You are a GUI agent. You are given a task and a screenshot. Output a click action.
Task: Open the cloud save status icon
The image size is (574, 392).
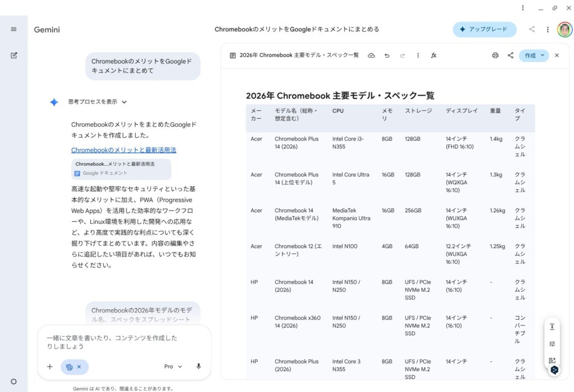(x=371, y=55)
